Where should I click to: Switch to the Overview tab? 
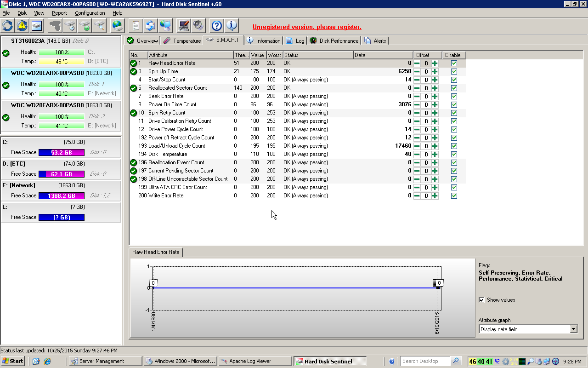coord(142,40)
